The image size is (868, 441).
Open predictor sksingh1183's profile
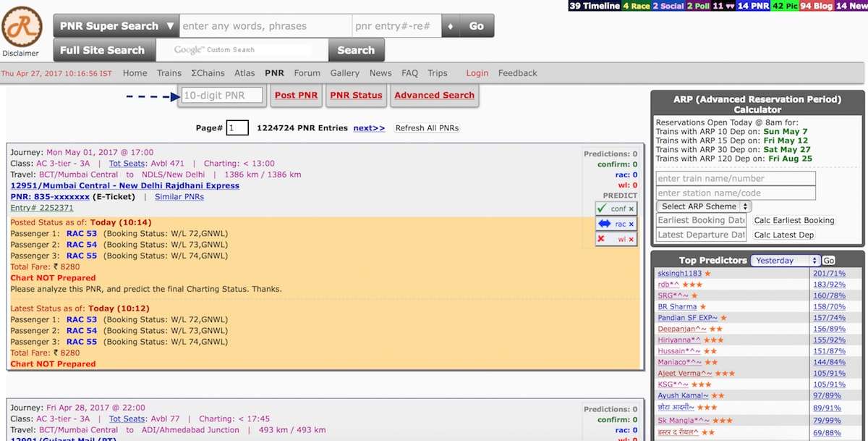[679, 274]
